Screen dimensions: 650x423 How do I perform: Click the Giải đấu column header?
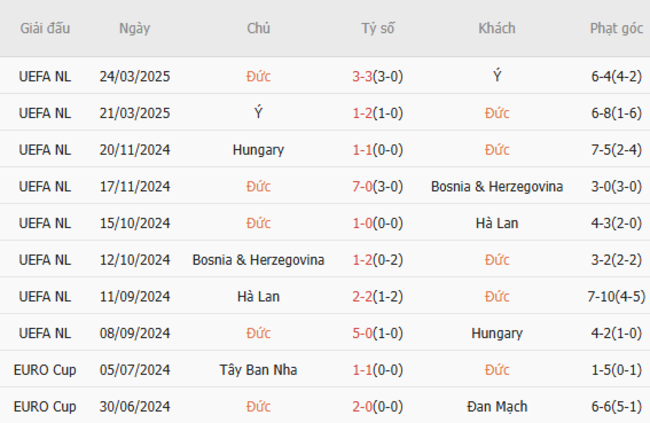pyautogui.click(x=45, y=28)
